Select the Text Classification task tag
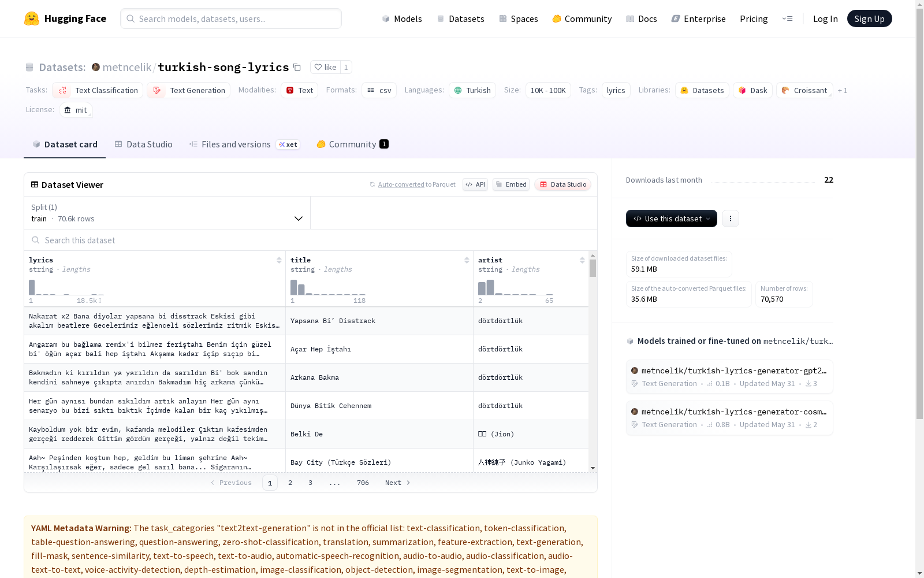 (x=98, y=90)
